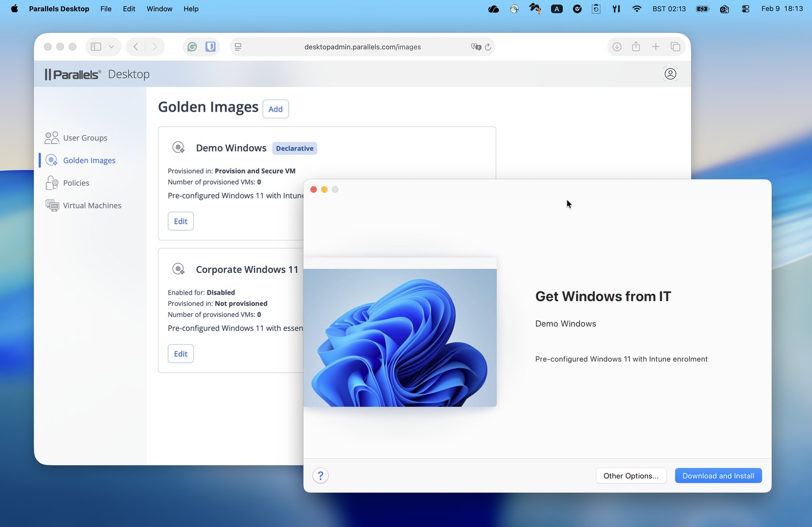
Task: Click the translate icon in address bar
Action: [476, 47]
